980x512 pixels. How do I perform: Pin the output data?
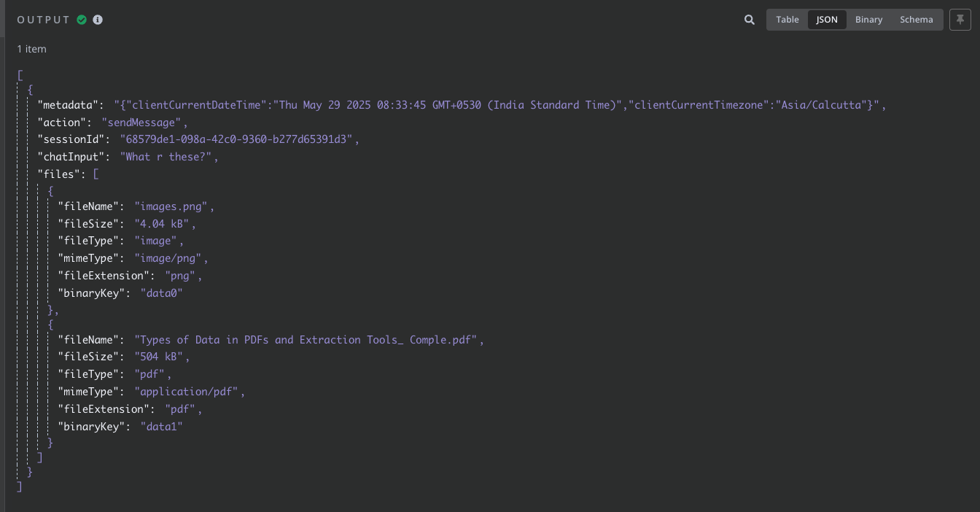[960, 20]
